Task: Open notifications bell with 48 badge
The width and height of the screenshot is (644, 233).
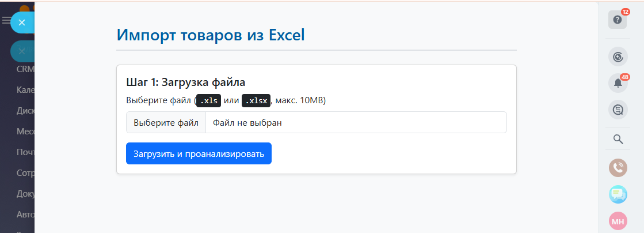Action: tap(618, 83)
